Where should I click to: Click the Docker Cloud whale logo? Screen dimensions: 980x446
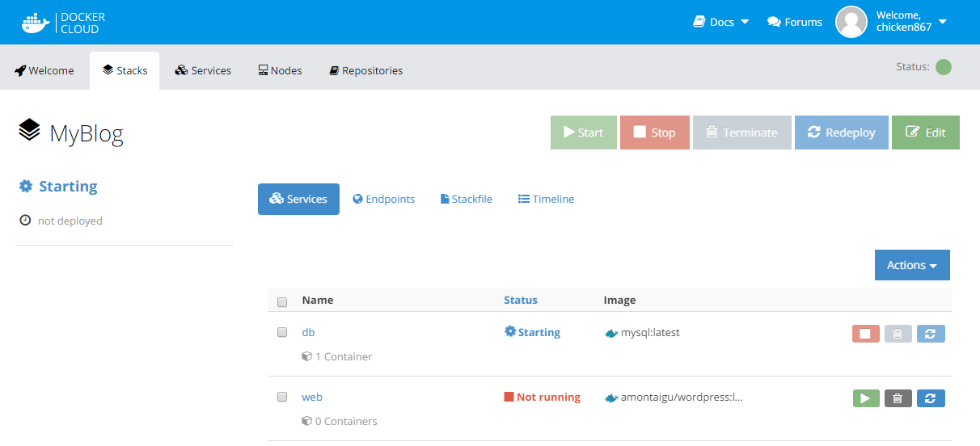point(36,23)
